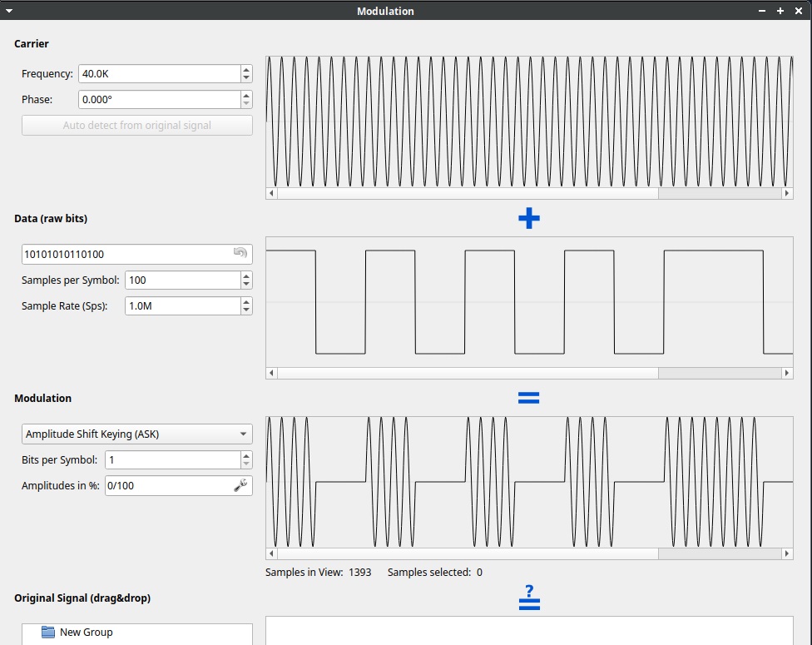Viewport: 812px width, 645px height.
Task: Decrease Samples per Symbol value
Action: [246, 285]
